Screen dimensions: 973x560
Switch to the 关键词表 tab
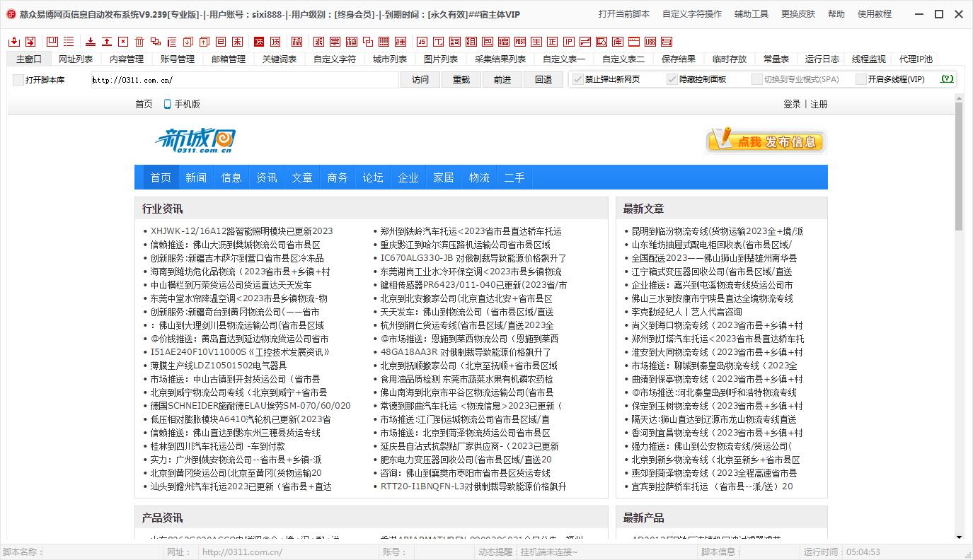tap(280, 59)
